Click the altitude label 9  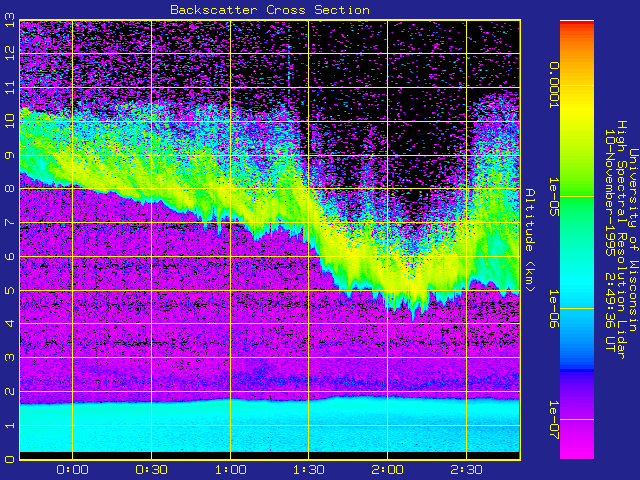[9, 155]
